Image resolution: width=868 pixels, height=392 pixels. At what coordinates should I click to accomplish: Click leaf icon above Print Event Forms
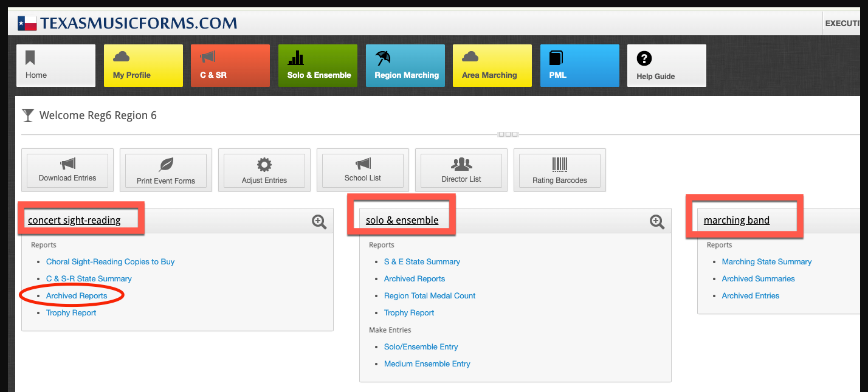coord(166,165)
